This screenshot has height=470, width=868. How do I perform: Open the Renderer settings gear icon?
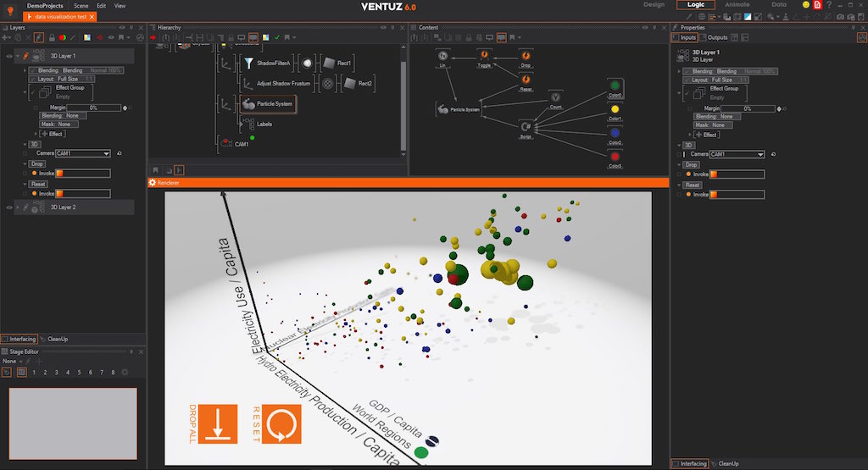coord(153,182)
